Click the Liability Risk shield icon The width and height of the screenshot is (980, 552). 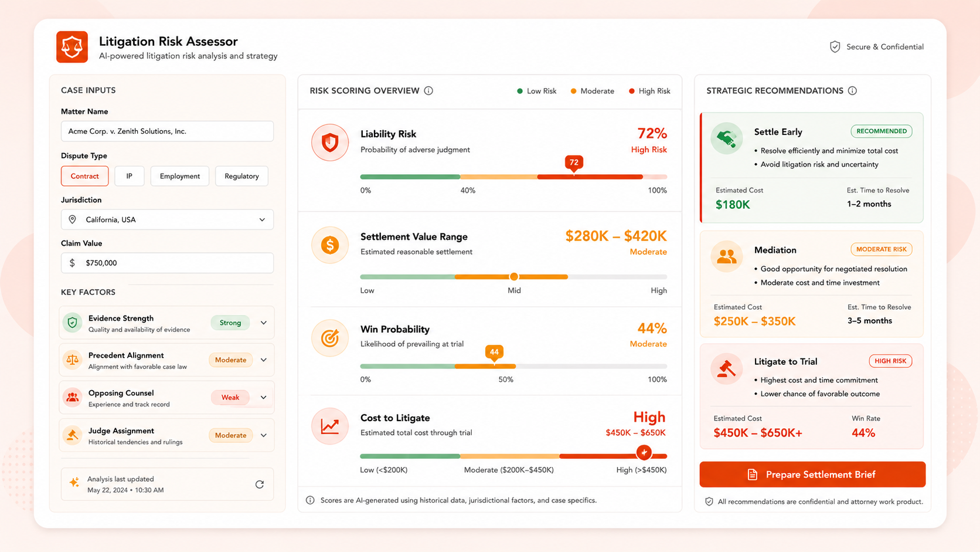[330, 143]
